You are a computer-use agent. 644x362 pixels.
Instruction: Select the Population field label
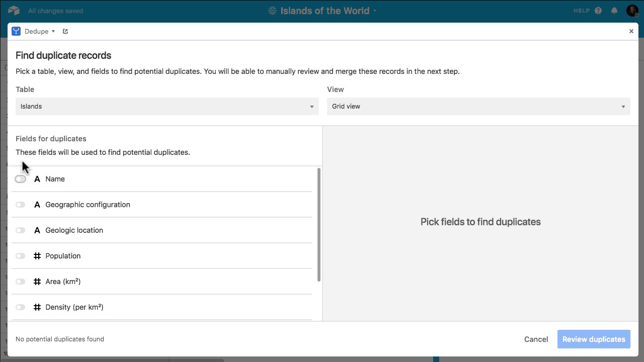pyautogui.click(x=63, y=256)
